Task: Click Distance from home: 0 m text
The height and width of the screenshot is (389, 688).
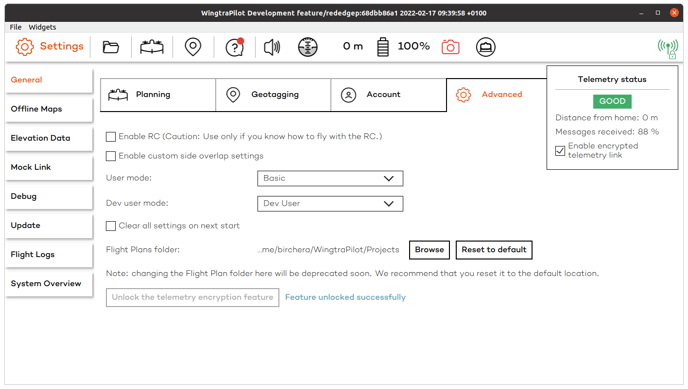Action: (x=606, y=118)
